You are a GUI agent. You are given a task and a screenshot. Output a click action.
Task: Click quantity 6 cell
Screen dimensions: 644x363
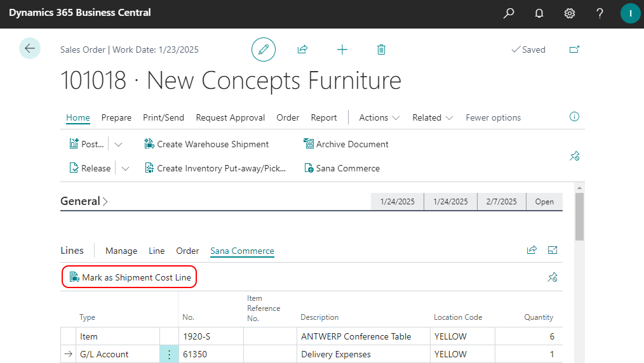coord(528,336)
